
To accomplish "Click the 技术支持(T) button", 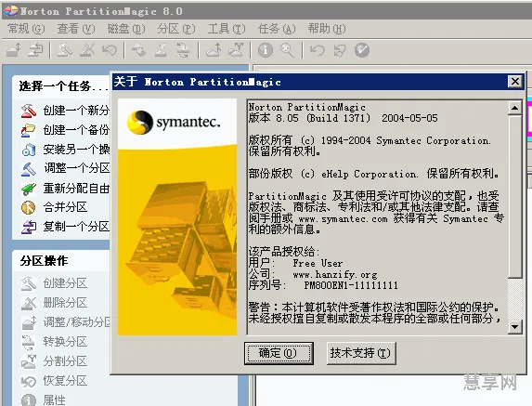I will (361, 353).
